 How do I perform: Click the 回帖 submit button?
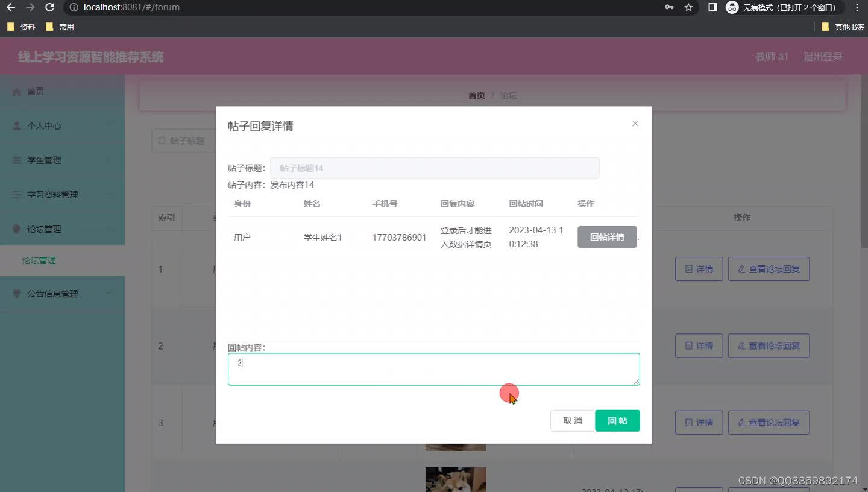[x=617, y=421]
